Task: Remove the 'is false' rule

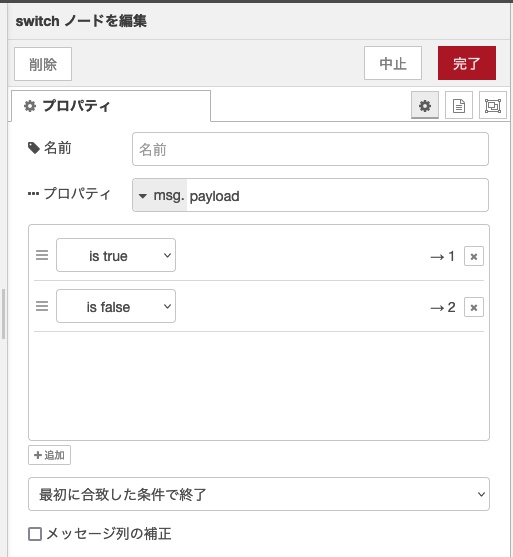Action: click(474, 307)
